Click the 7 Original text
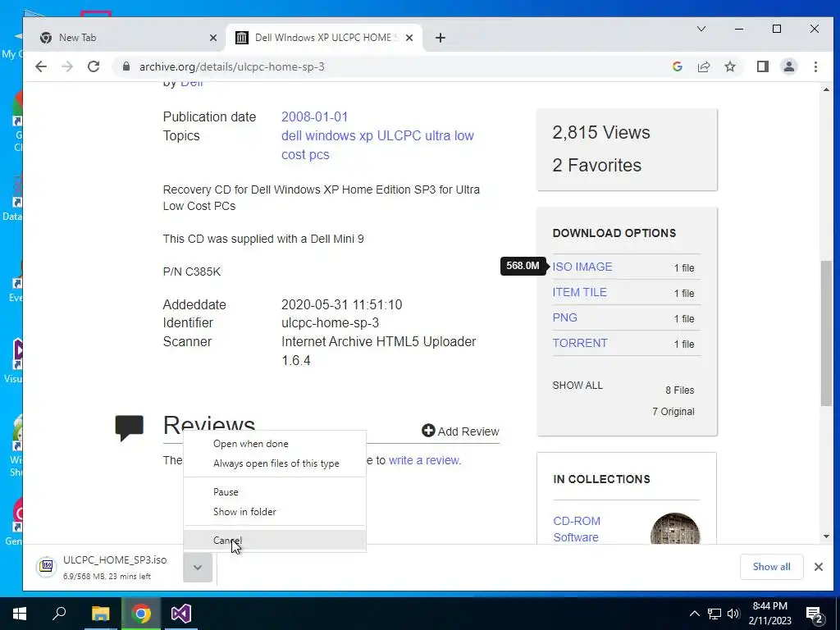 point(673,412)
